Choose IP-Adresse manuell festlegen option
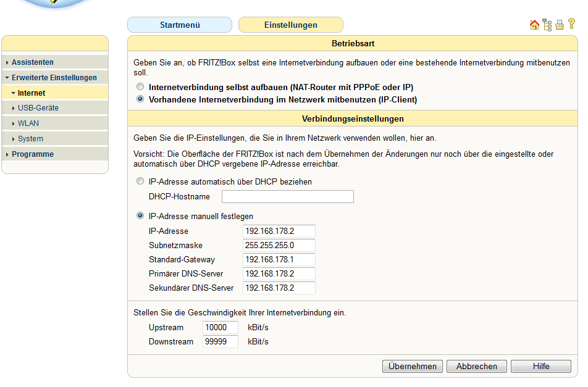 [x=140, y=216]
